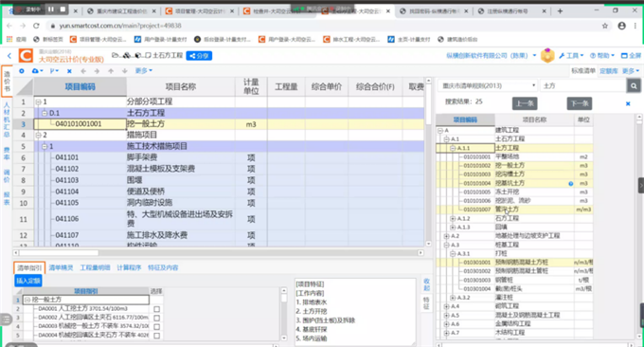Click the blue X delete icon in toolbar
This screenshot has width=644, height=347.
pyautogui.click(x=69, y=71)
